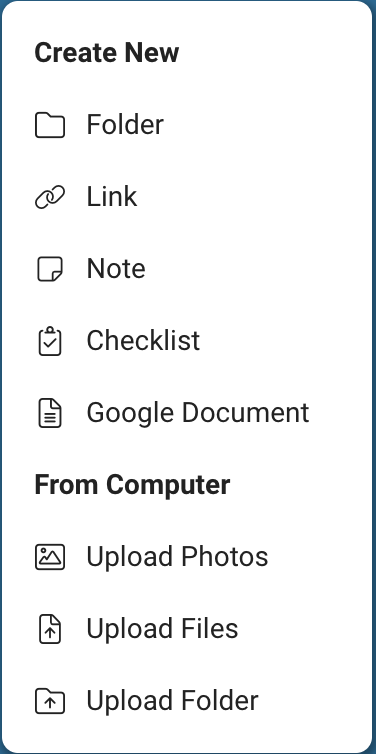Select the Upload Files text label

pos(163,629)
